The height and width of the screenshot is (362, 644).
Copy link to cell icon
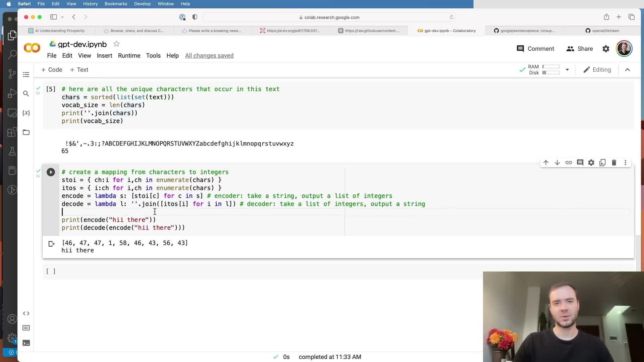[569, 163]
